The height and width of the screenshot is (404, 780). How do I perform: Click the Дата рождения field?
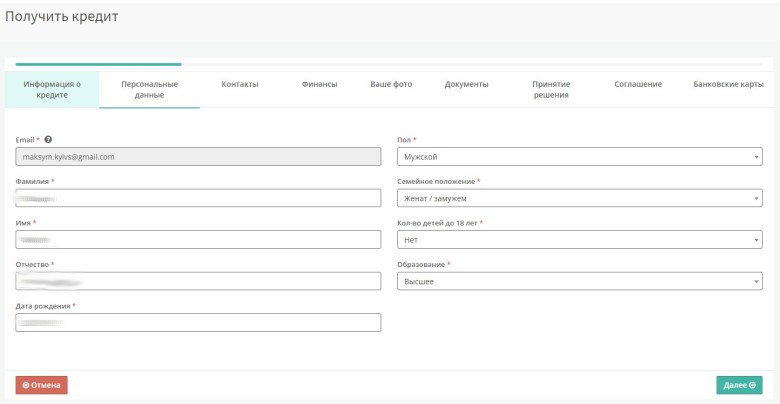(x=198, y=322)
